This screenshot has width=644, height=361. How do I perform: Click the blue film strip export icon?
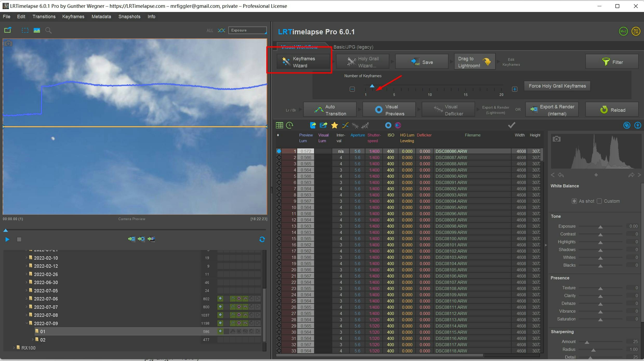[323, 125]
